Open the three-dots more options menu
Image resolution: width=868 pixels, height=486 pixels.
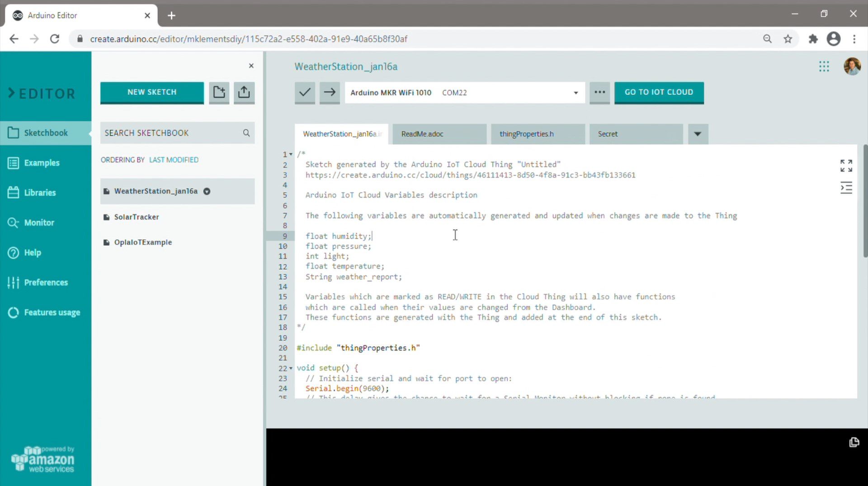coord(599,92)
